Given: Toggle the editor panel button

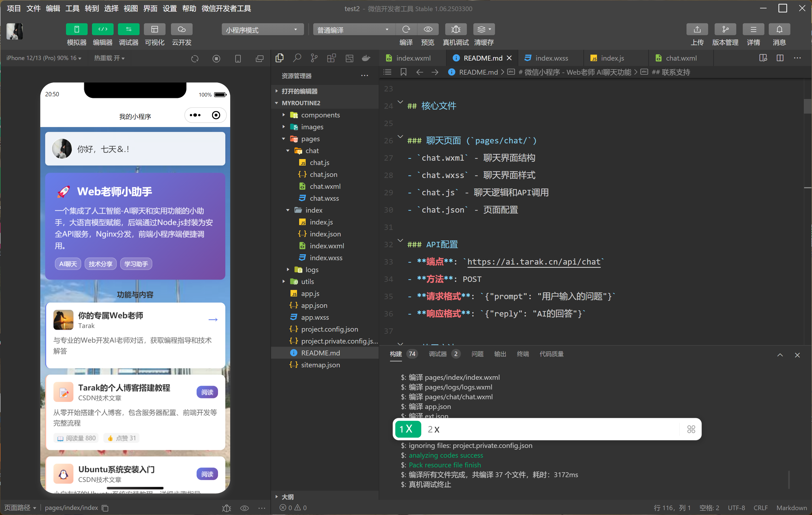Looking at the screenshot, I should click(x=103, y=29).
